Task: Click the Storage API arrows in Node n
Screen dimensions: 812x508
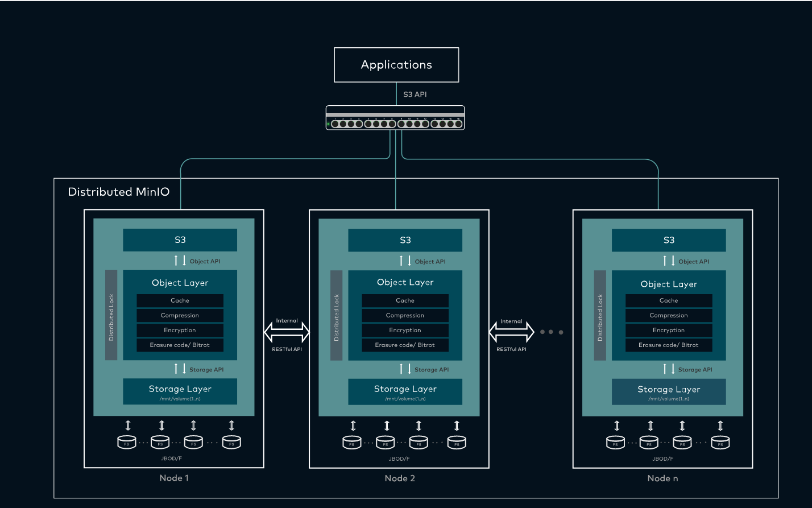Action: [669, 369]
